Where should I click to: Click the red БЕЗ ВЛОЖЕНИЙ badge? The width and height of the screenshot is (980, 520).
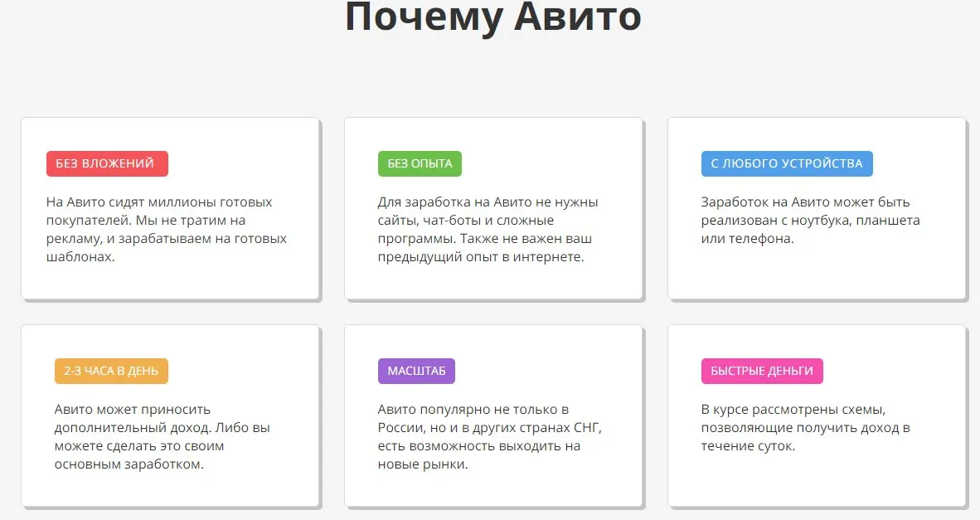click(x=107, y=163)
